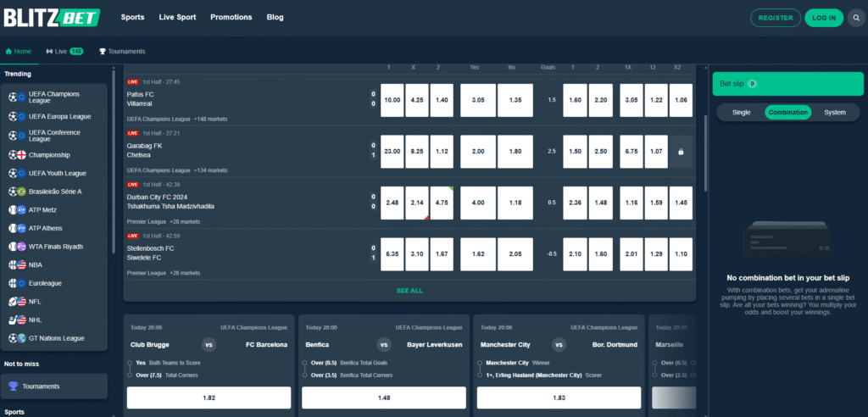The width and height of the screenshot is (868, 417).
Task: Pick Both Teams No odds 1.80 for Qarabag-Chelsea
Action: pyautogui.click(x=515, y=151)
